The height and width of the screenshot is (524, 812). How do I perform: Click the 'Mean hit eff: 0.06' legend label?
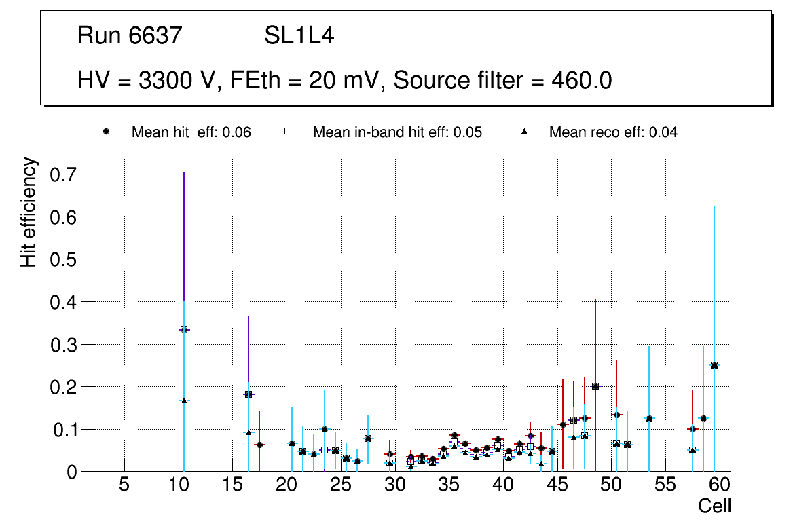[191, 132]
